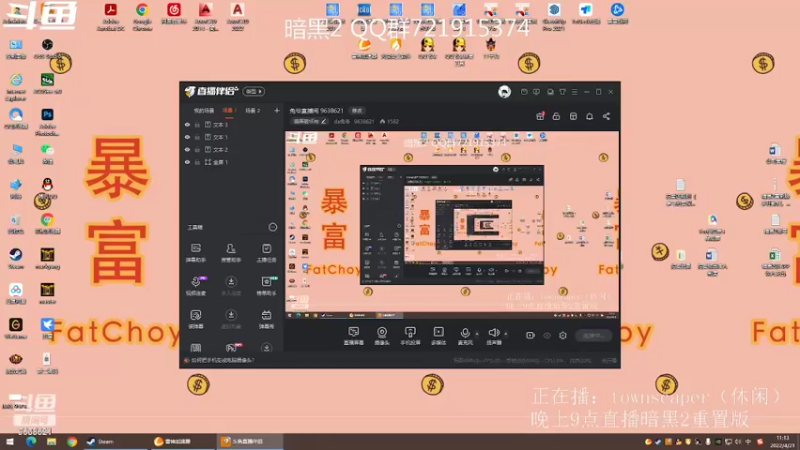Click the 直播中 live status button
Image resolution: width=800 pixels, height=450 pixels.
[x=593, y=336]
